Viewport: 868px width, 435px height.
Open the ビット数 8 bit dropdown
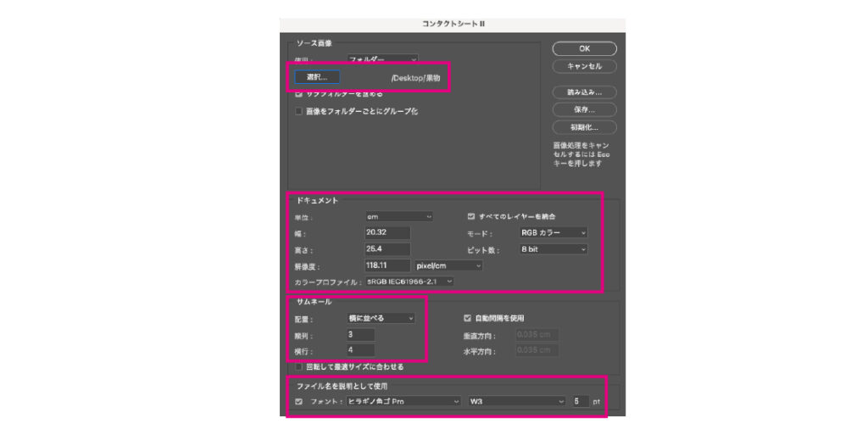tap(553, 249)
